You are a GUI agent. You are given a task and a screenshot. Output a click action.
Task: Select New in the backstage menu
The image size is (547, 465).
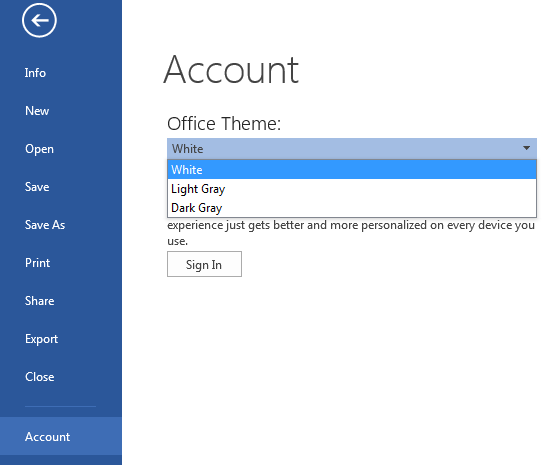coord(37,111)
